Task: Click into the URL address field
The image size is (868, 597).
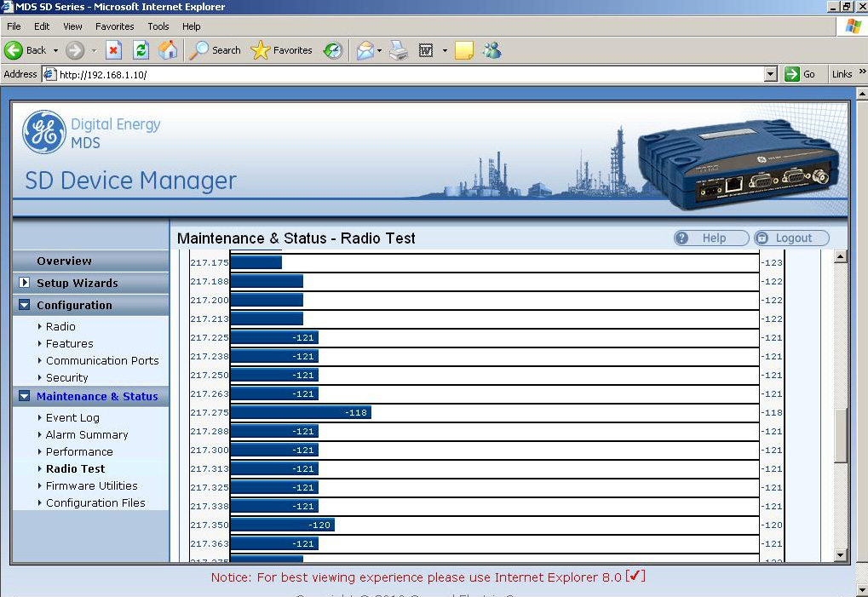Action: tap(409, 74)
